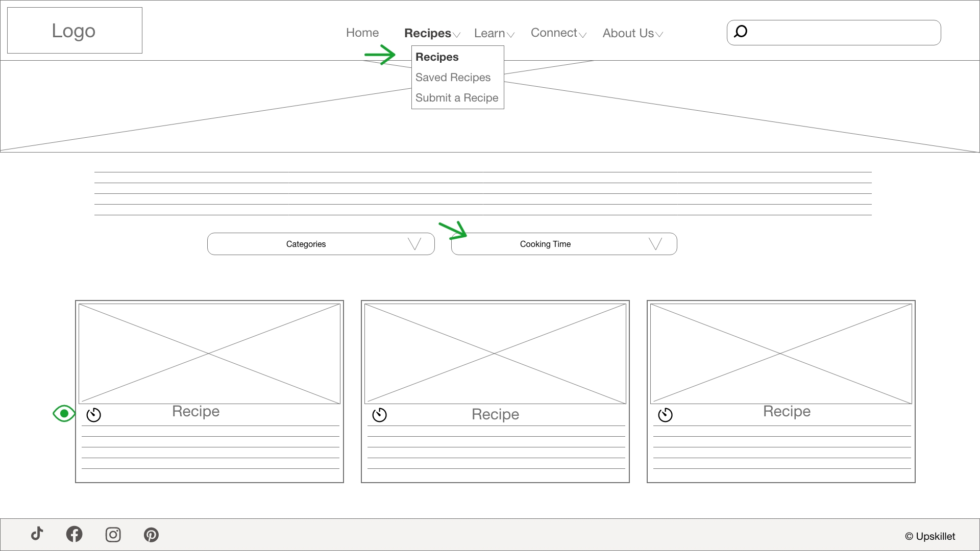
Task: Click the Connect dropdown chevron
Action: tap(584, 34)
